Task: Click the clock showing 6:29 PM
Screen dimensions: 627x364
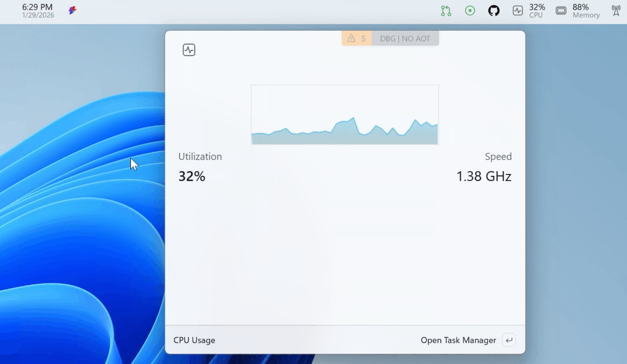Action: pos(36,6)
